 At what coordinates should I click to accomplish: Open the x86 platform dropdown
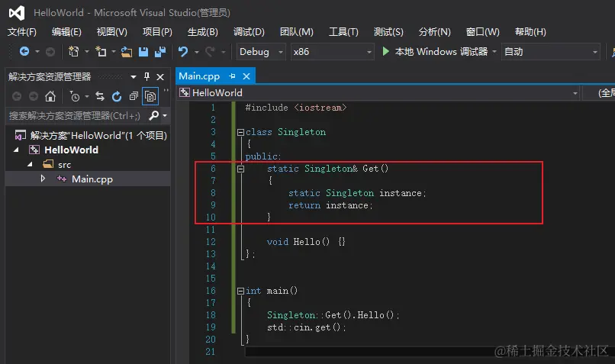(x=332, y=52)
